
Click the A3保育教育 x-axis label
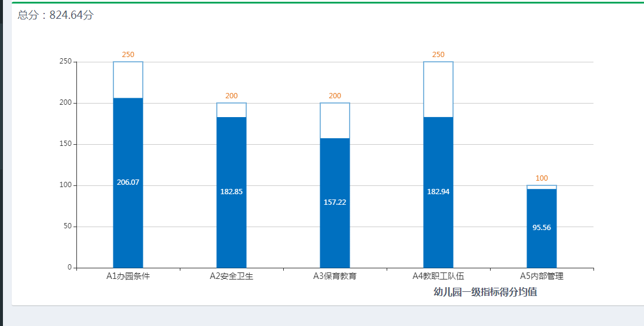tap(335, 276)
